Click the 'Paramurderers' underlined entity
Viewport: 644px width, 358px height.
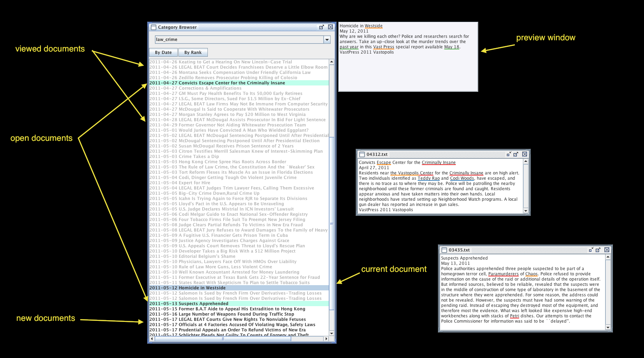(x=503, y=274)
